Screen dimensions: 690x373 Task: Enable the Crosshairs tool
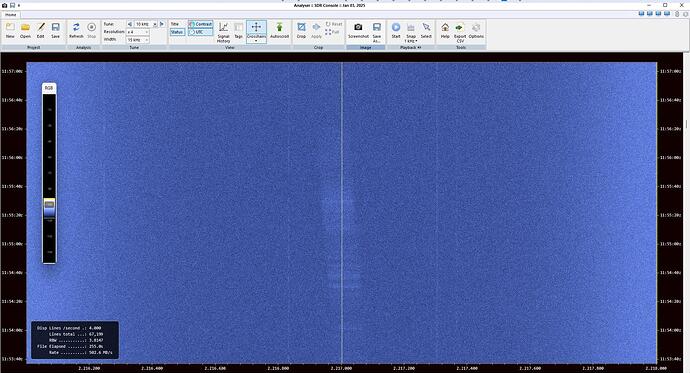point(256,29)
